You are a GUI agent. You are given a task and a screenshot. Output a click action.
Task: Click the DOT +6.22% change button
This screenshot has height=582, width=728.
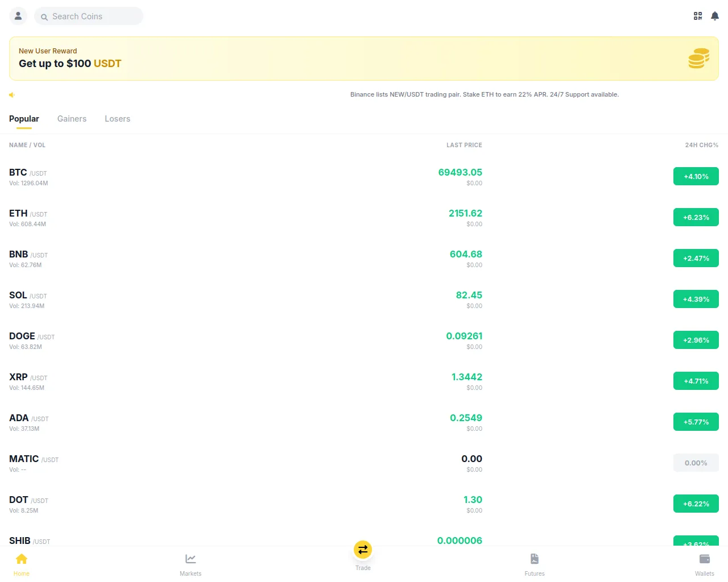pyautogui.click(x=696, y=504)
